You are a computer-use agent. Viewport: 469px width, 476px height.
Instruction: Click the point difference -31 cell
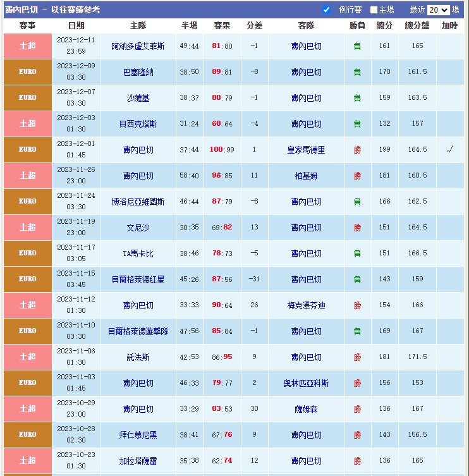tap(254, 279)
